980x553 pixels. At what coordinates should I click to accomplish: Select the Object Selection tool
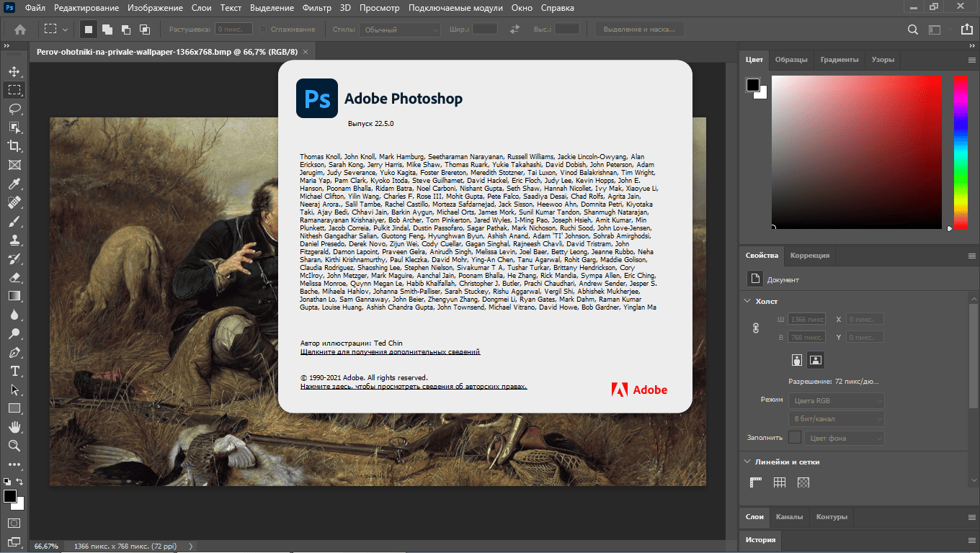point(14,127)
